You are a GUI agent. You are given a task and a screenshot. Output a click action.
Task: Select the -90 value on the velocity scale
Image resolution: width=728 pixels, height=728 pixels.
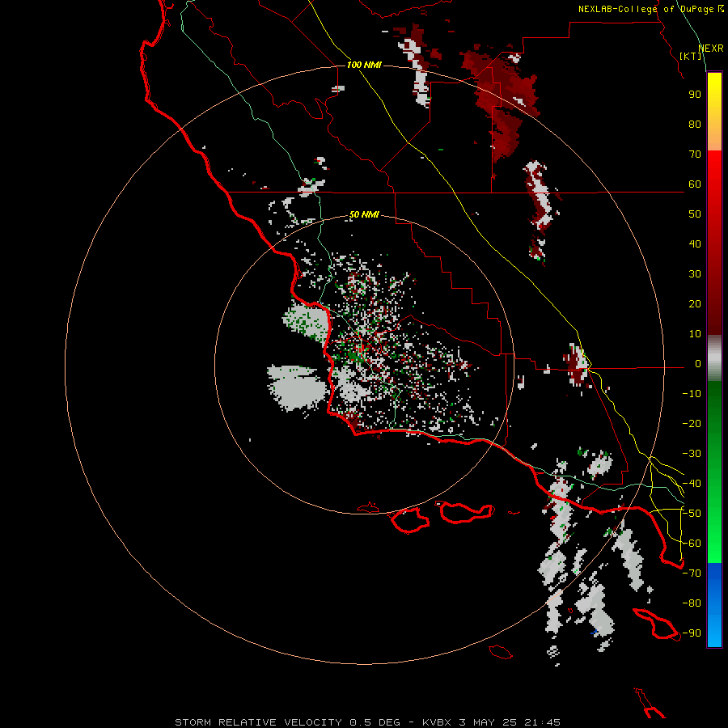tap(692, 633)
